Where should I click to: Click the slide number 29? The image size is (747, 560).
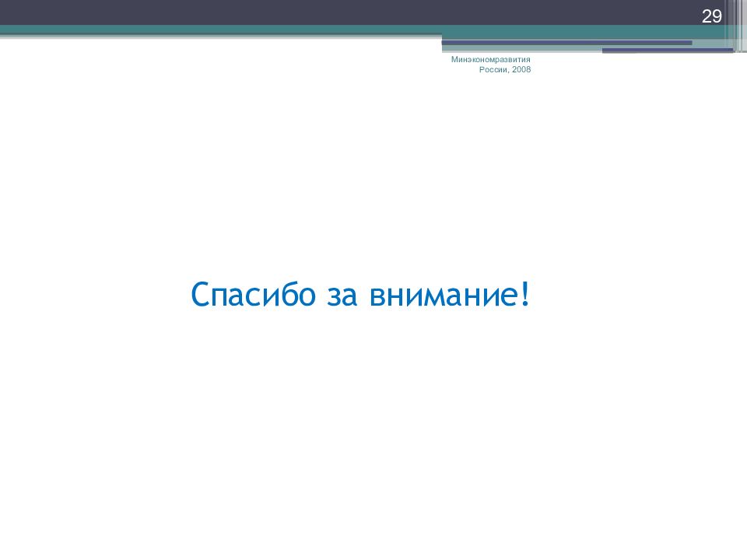[712, 16]
